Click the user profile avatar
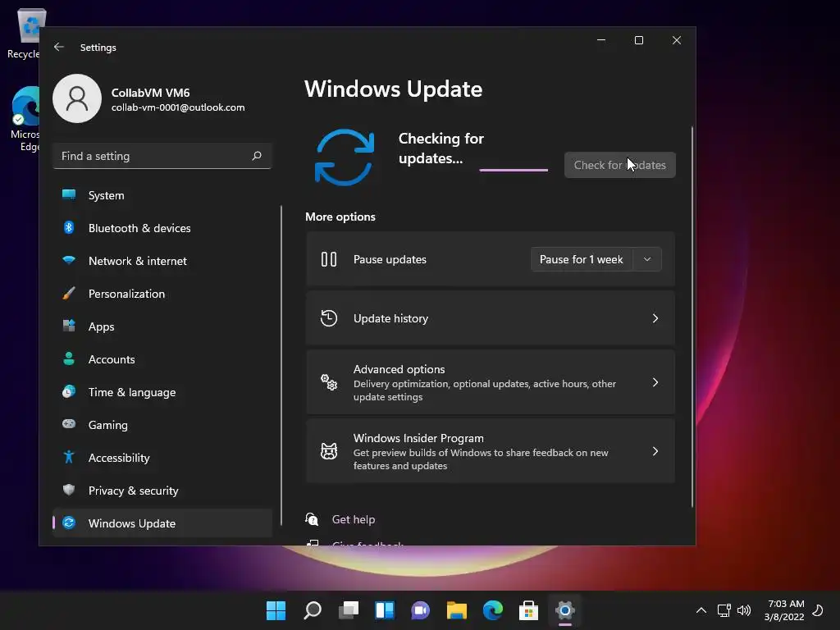Viewport: 840px width, 630px height. (x=77, y=98)
